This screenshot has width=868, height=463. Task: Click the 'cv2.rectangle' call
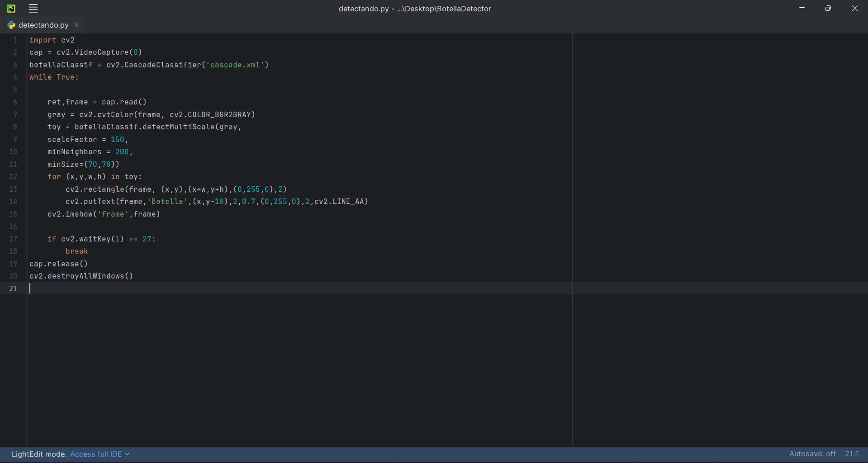(x=95, y=189)
